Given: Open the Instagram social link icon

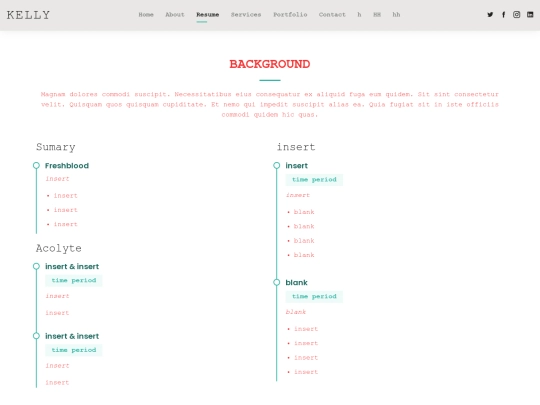Looking at the screenshot, I should [x=517, y=14].
